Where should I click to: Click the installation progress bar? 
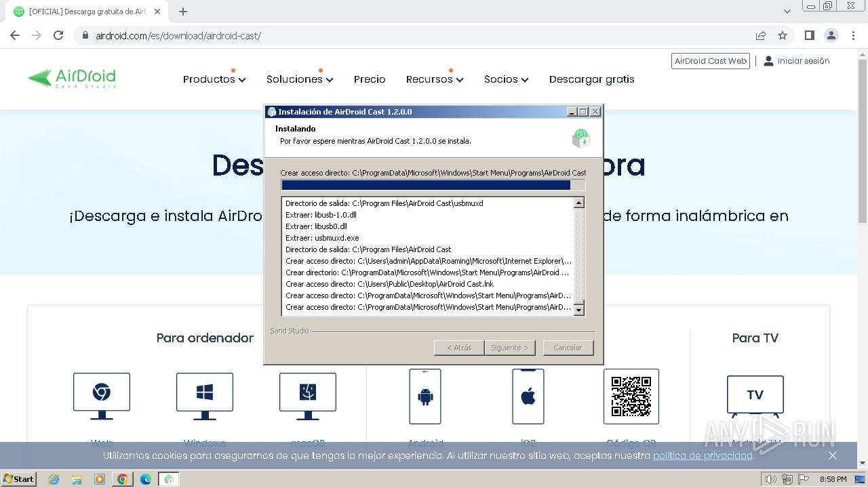(x=433, y=185)
